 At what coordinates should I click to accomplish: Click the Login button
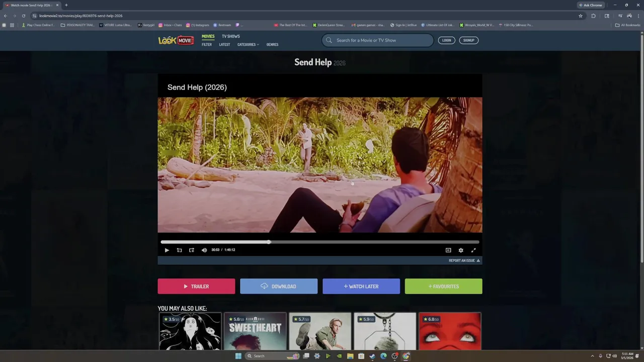447,40
